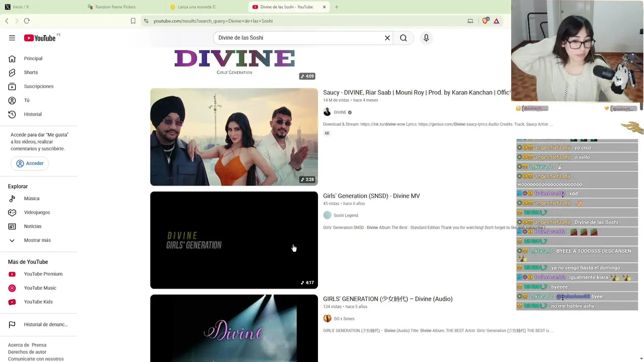644x362 pixels.
Task: Click GIRLS' GENERATION – Divine (Audio) title
Action: tap(388, 299)
